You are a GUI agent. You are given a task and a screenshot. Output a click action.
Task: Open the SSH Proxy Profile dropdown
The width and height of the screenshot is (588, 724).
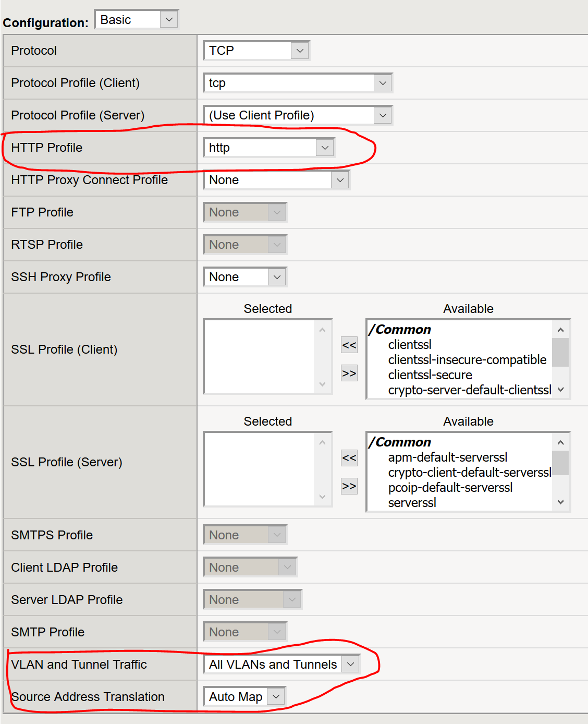tap(244, 277)
